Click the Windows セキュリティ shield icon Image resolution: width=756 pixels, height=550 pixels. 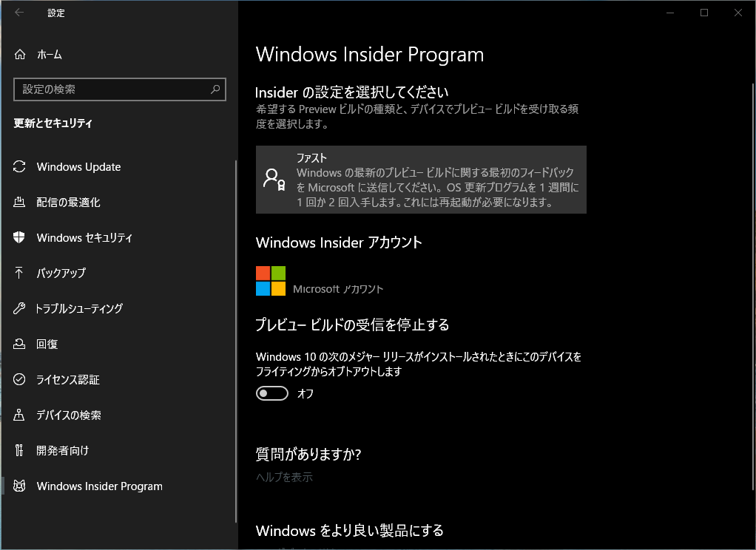tap(20, 238)
